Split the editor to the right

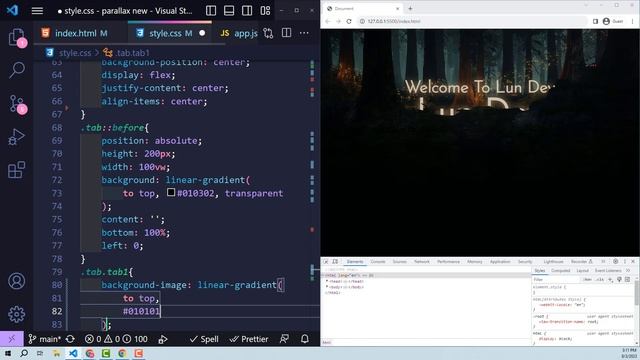[287, 33]
